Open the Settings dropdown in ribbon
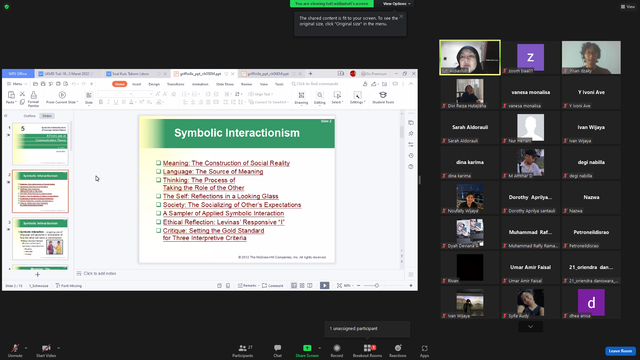 (357, 98)
